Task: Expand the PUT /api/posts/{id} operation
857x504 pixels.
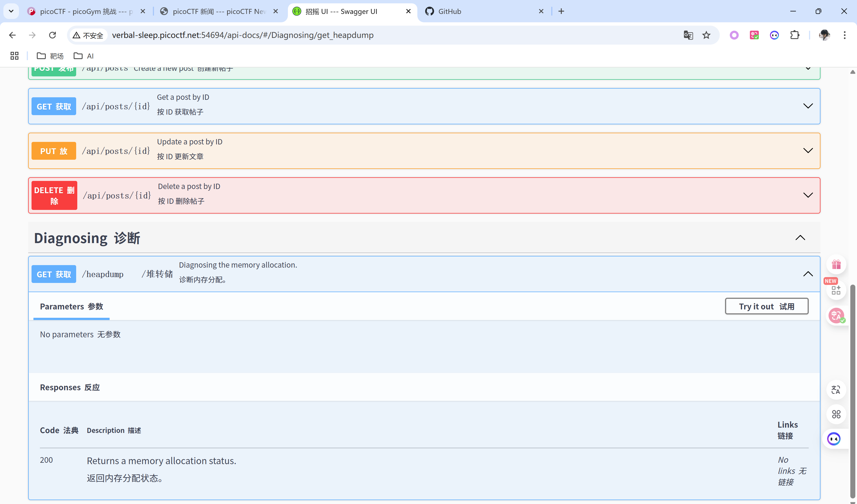Action: tap(808, 151)
